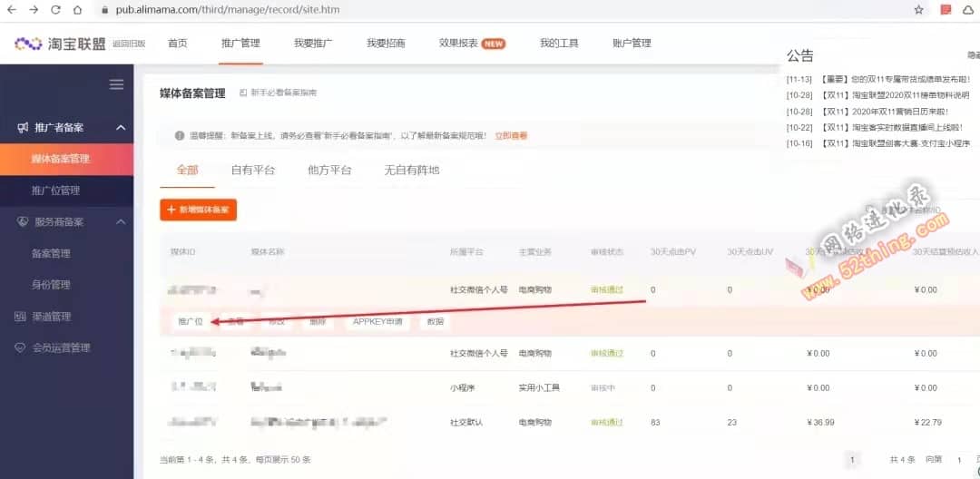Screen dimensions: 980x479
Task: Click the megaphone icon beside 推广者备案
Action: click(23, 127)
